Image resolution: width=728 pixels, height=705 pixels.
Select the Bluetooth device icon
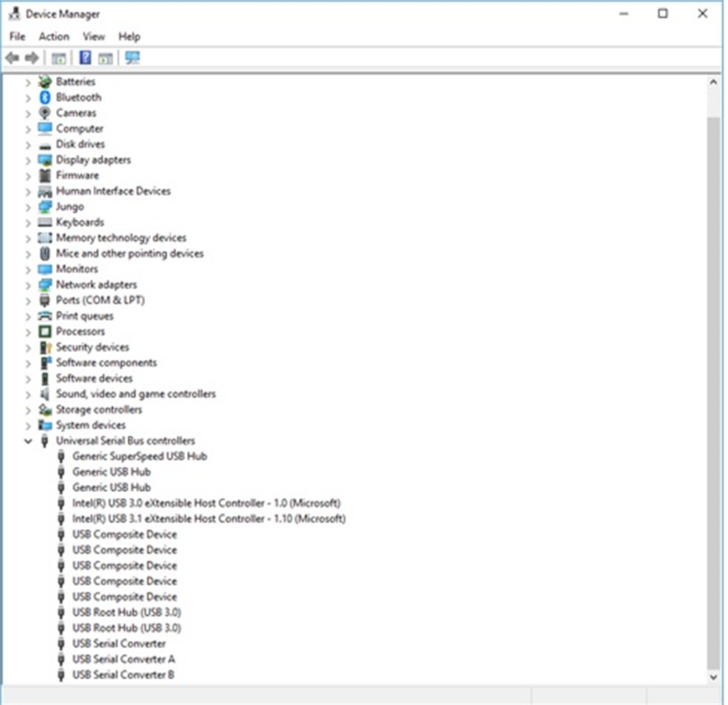pos(44,97)
